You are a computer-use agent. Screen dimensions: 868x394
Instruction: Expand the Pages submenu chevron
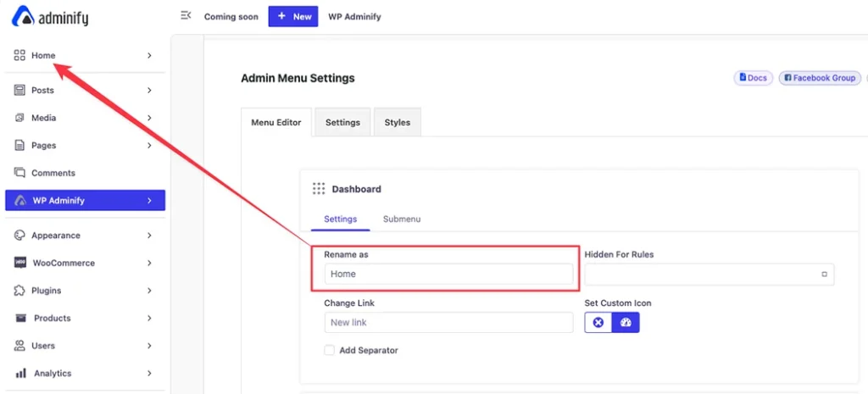149,146
